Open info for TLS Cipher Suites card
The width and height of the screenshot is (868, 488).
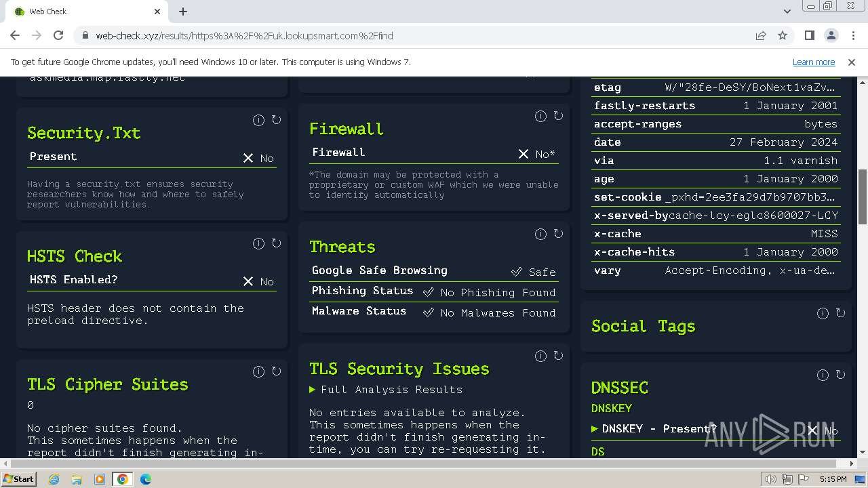pyautogui.click(x=258, y=371)
